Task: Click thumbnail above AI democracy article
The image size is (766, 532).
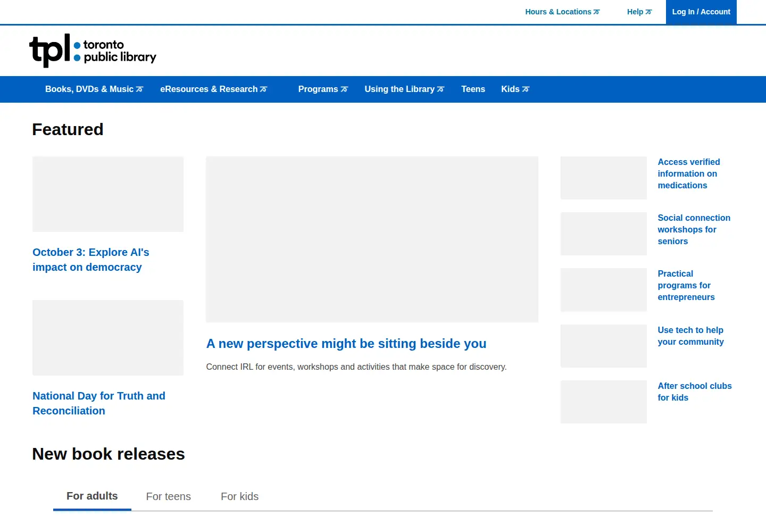Action: 108,194
